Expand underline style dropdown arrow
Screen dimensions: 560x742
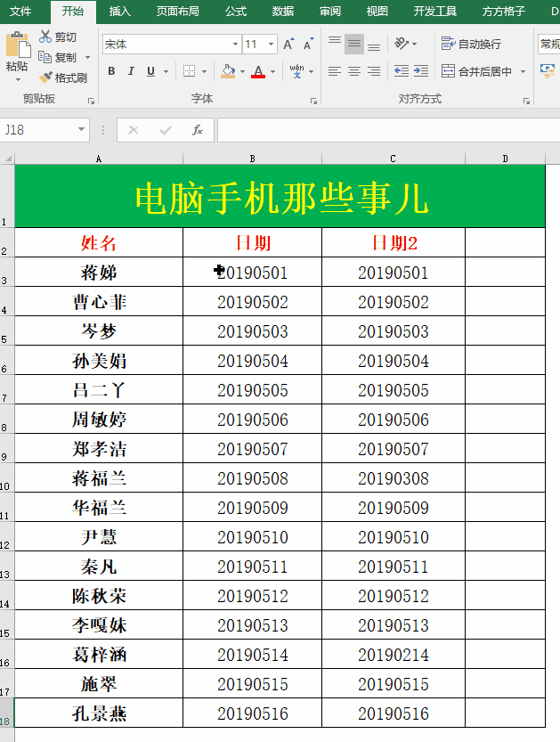tap(166, 72)
